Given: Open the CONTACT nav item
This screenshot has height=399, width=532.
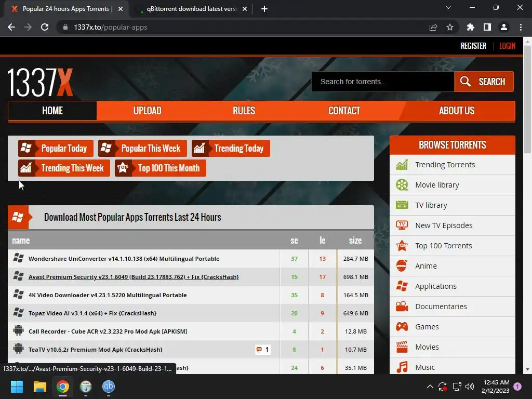Looking at the screenshot, I should [344, 111].
